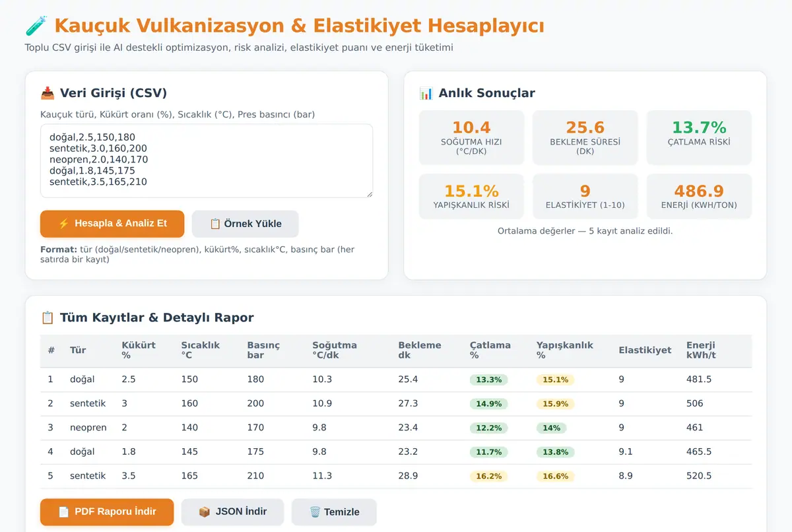Click the Basınç bar column header

point(263,350)
